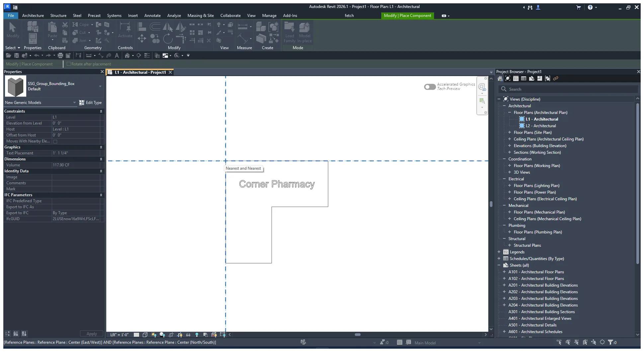Switch to Massing & Site tab
This screenshot has height=352, width=644.
pos(201,16)
